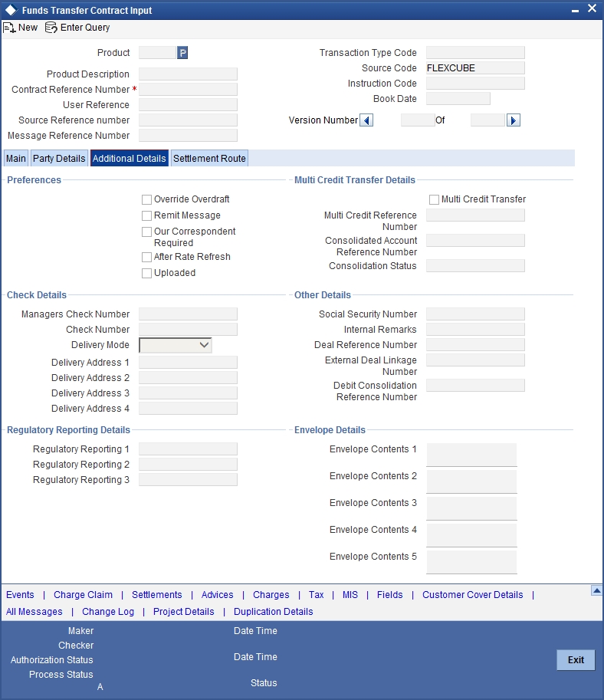Click the Envelope Contents 1 box

pyautogui.click(x=471, y=455)
